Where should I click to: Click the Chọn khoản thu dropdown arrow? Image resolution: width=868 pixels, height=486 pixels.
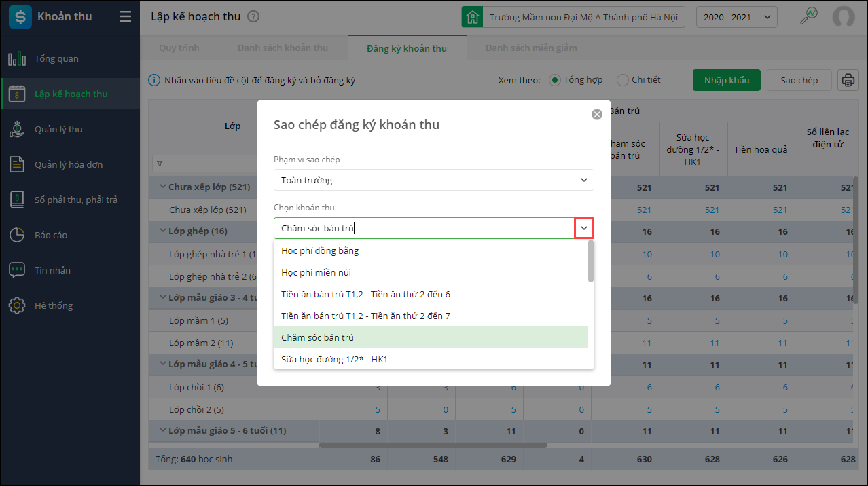click(584, 228)
